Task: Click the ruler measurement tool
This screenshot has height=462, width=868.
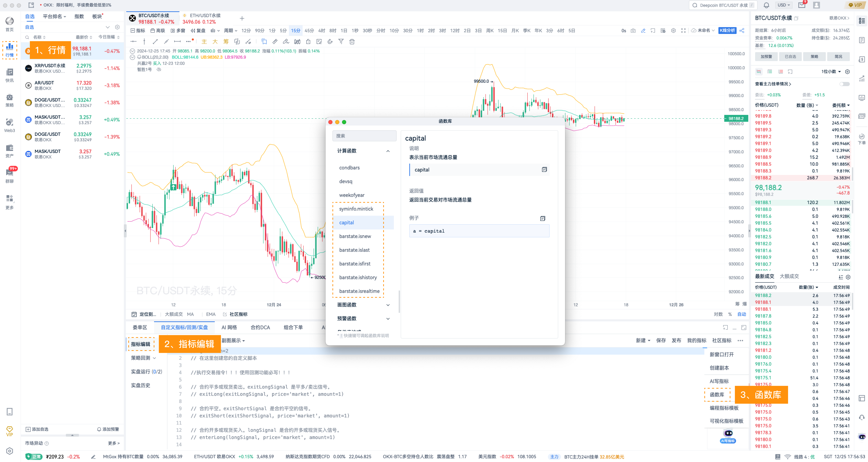Action: [275, 42]
